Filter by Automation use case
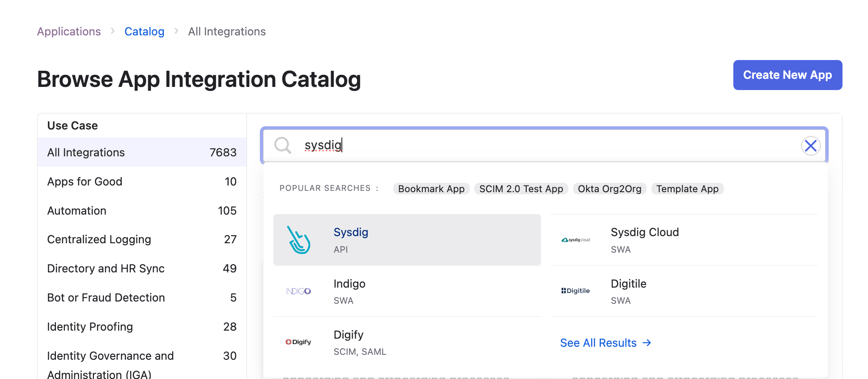 142,211
